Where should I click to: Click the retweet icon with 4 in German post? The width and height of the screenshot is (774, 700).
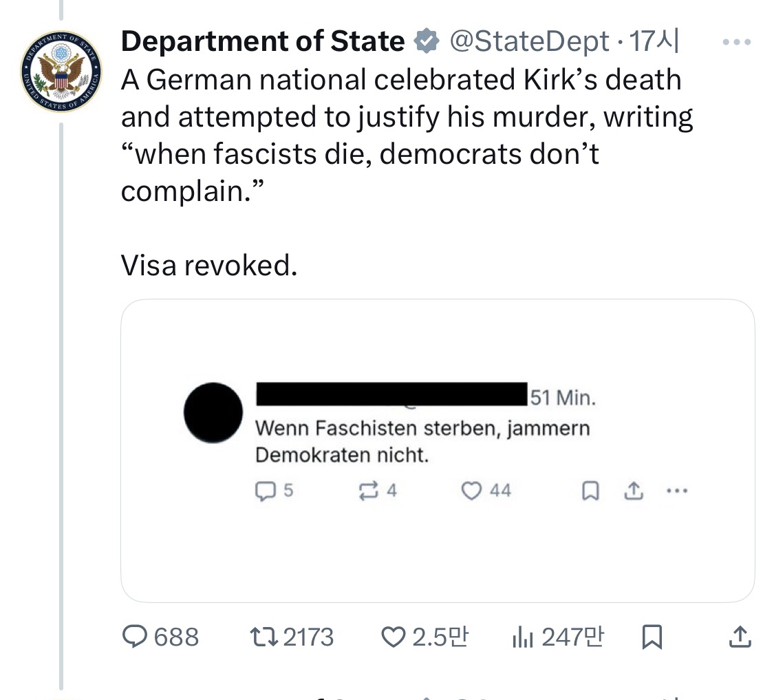pyautogui.click(x=369, y=490)
